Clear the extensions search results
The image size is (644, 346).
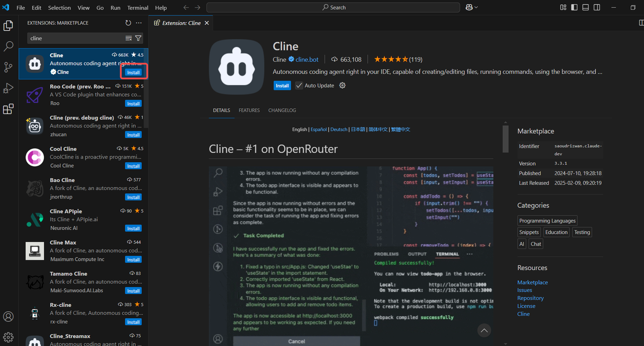(x=129, y=38)
